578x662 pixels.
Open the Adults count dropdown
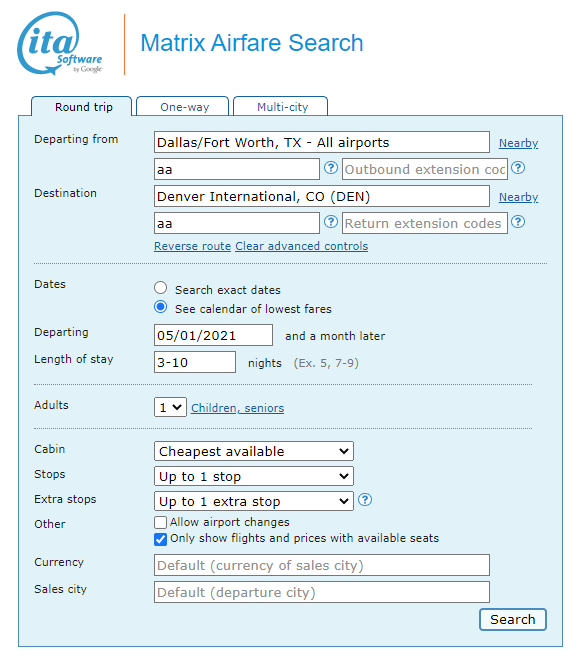tap(170, 407)
